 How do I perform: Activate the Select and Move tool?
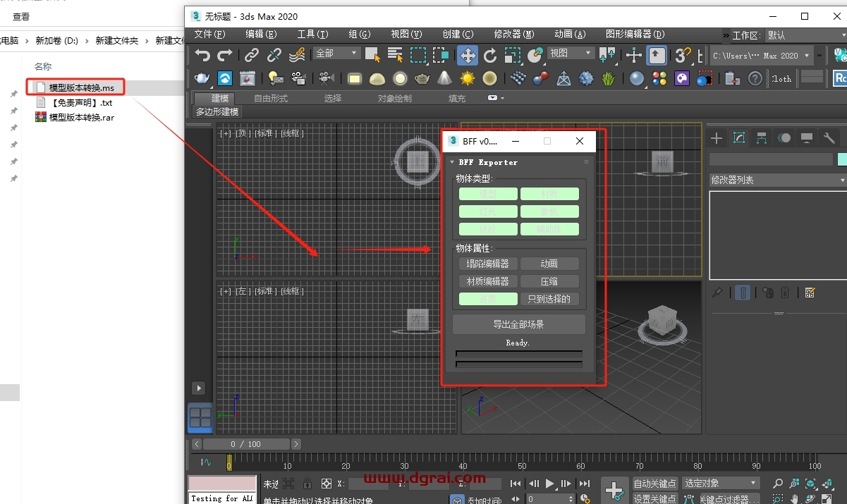(467, 55)
